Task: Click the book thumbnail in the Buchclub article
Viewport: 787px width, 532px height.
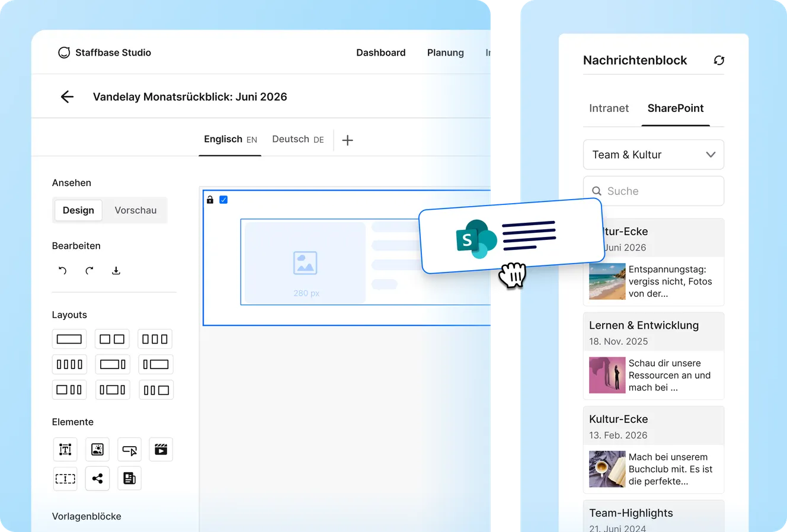Action: [x=607, y=469]
